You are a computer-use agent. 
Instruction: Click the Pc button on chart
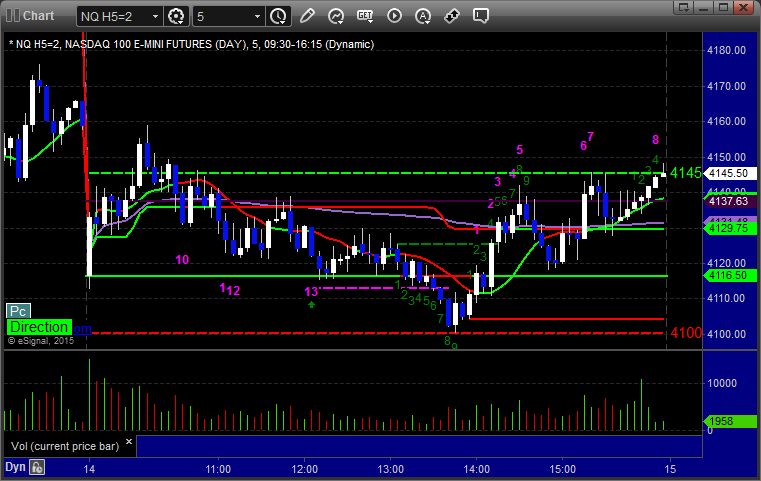coord(18,311)
